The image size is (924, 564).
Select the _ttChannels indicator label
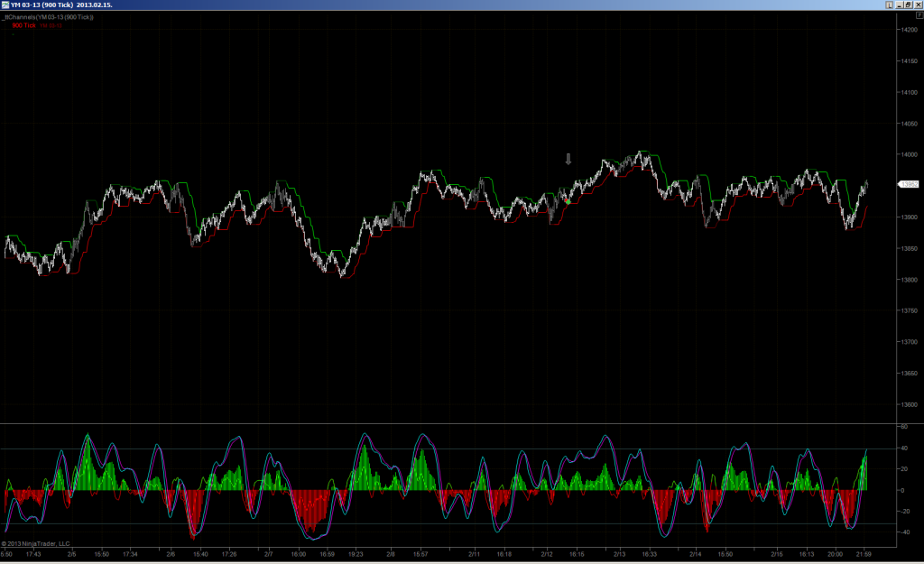48,17
